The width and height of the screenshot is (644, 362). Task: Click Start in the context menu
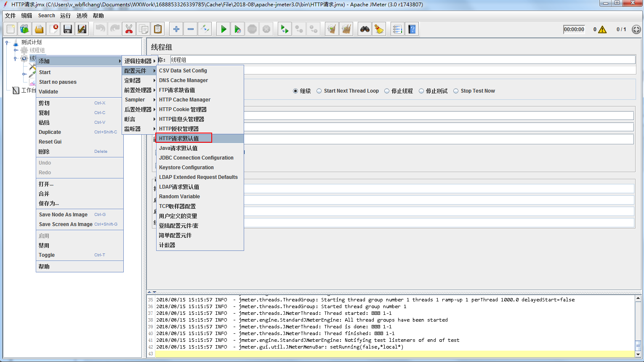pyautogui.click(x=80, y=72)
